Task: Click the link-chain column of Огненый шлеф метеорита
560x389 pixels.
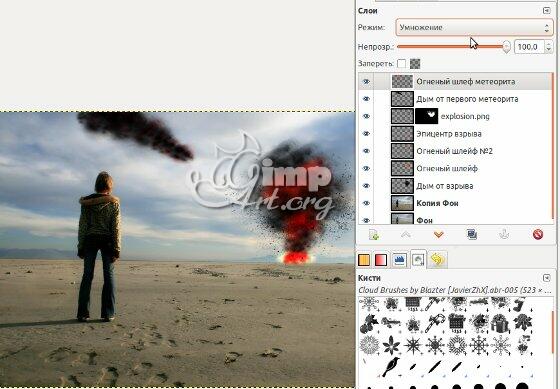Action: click(x=381, y=82)
